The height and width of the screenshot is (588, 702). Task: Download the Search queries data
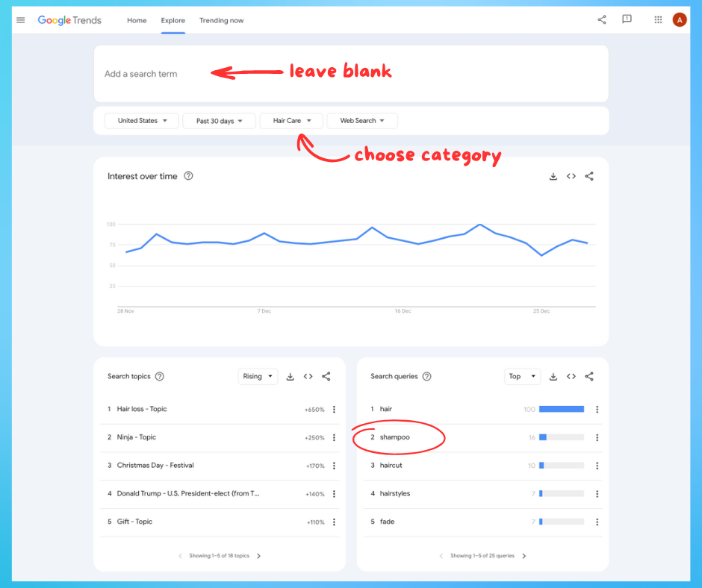[553, 377]
